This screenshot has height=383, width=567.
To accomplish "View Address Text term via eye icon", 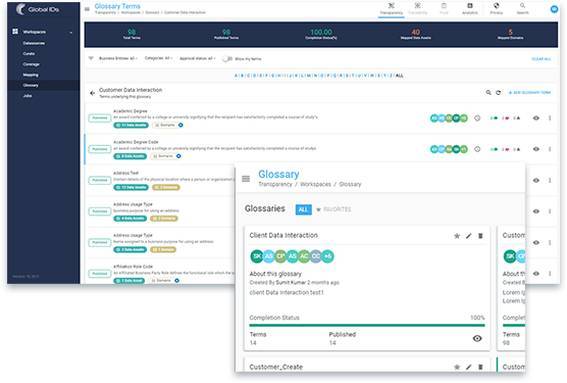I will pyautogui.click(x=536, y=180).
